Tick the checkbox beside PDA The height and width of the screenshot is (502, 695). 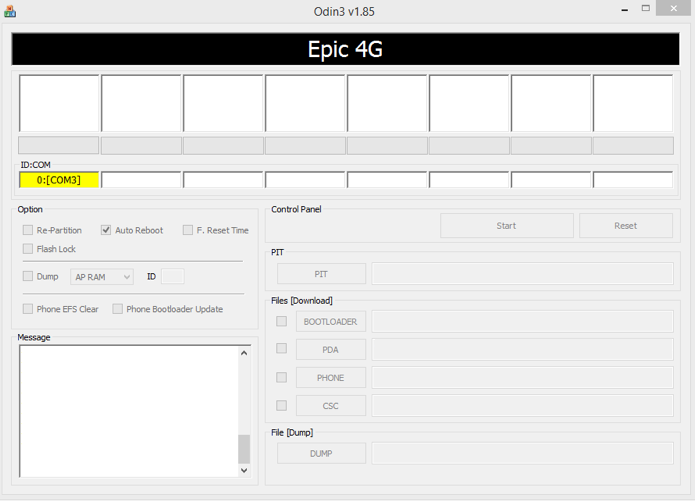(281, 349)
